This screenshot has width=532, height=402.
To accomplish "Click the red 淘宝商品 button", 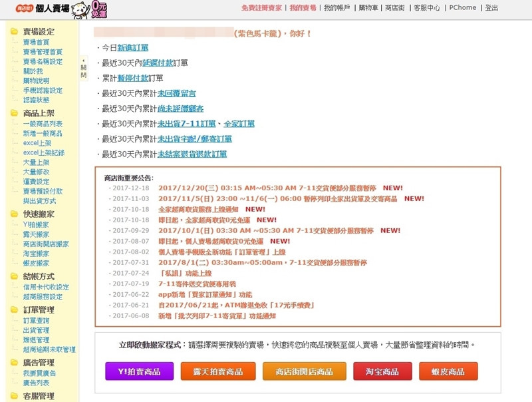I will coord(382,371).
